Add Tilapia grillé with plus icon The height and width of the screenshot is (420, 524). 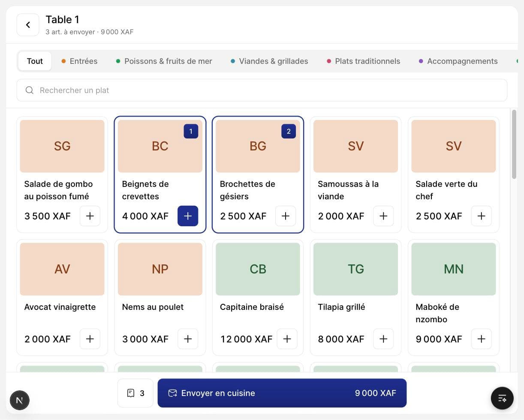[x=383, y=339]
